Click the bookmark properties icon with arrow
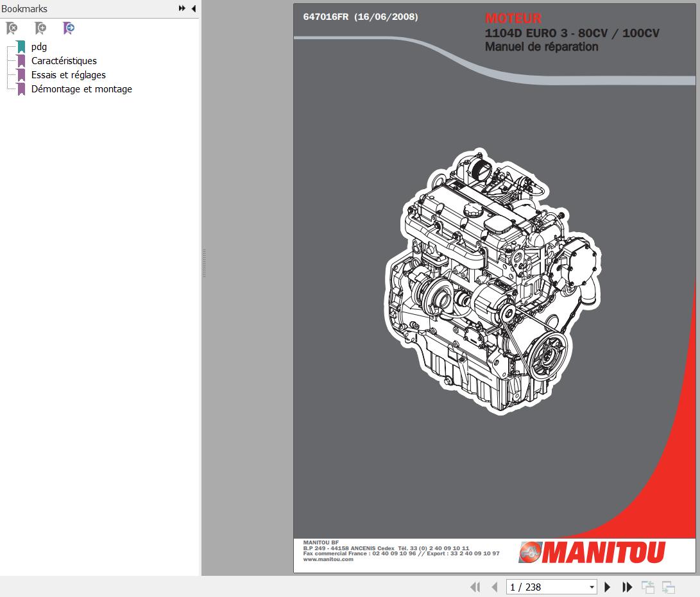 [x=68, y=29]
